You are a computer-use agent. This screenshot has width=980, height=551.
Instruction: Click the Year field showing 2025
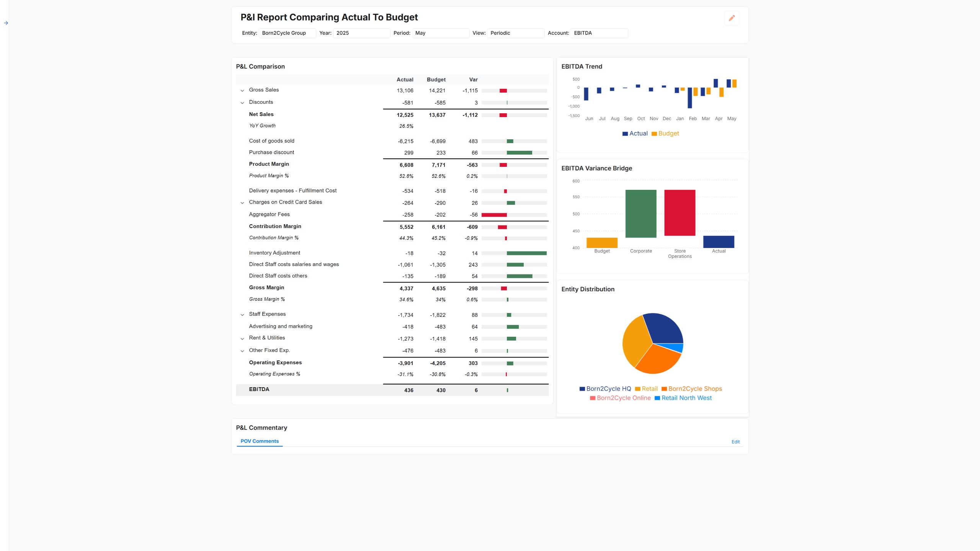pos(361,33)
